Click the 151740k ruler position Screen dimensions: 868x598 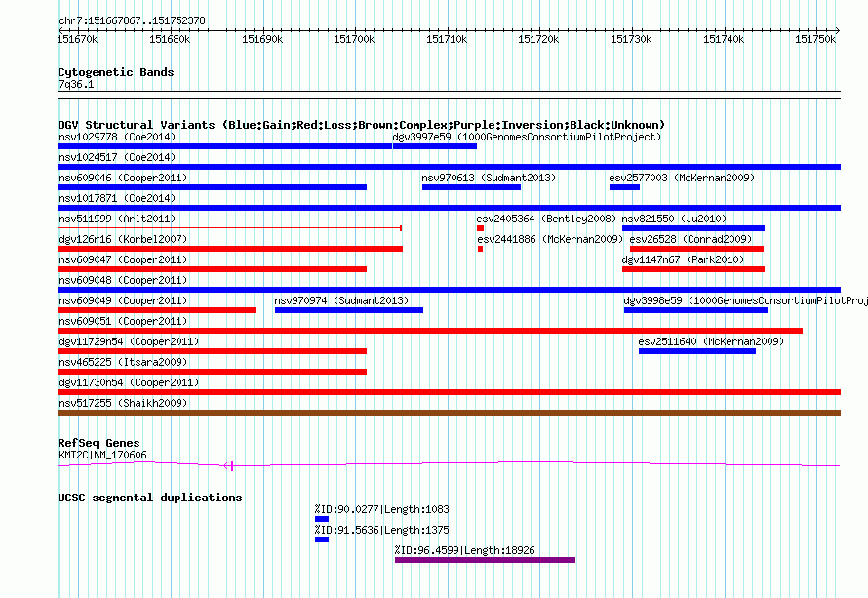pos(724,39)
